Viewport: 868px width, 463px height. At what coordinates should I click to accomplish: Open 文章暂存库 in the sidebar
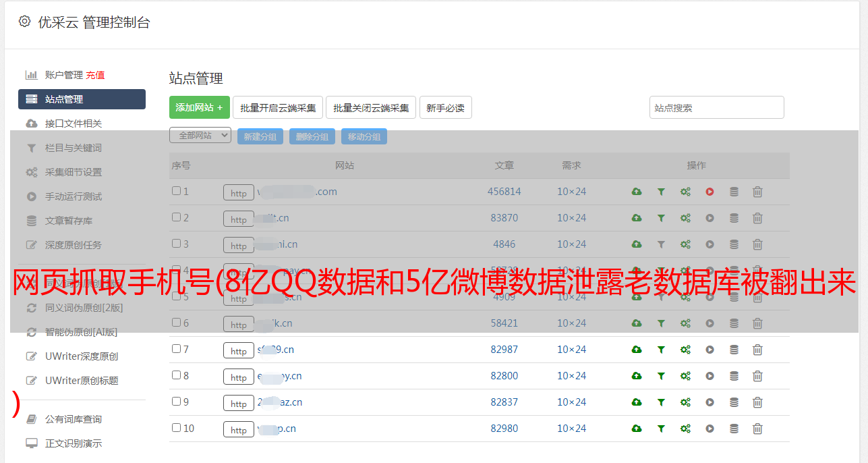click(x=69, y=221)
